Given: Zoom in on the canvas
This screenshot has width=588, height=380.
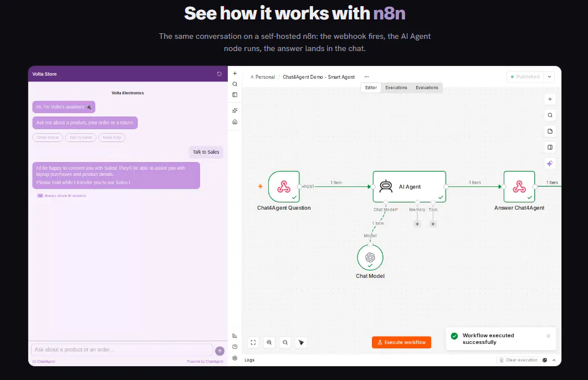Looking at the screenshot, I should point(269,342).
